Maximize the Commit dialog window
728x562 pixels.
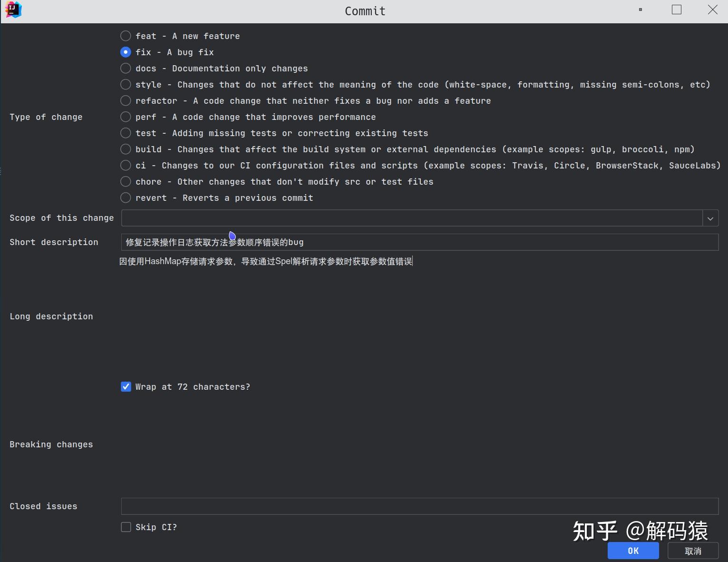[677, 10]
